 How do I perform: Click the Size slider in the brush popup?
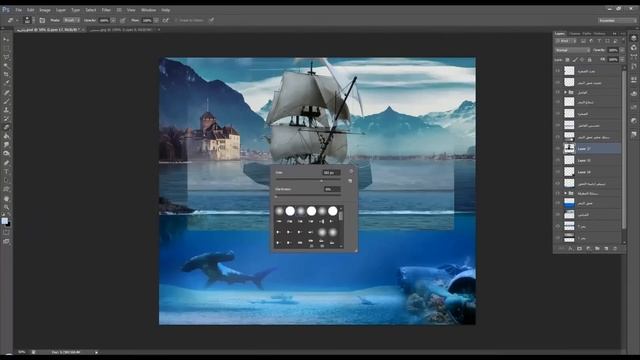click(x=308, y=179)
